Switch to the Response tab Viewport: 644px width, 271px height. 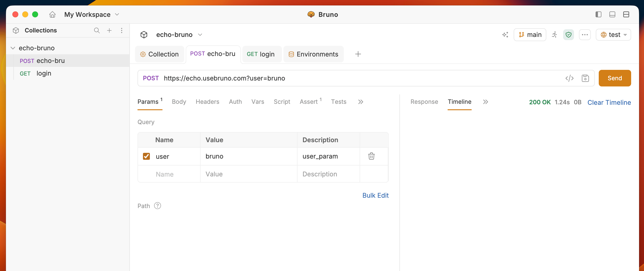coord(424,102)
